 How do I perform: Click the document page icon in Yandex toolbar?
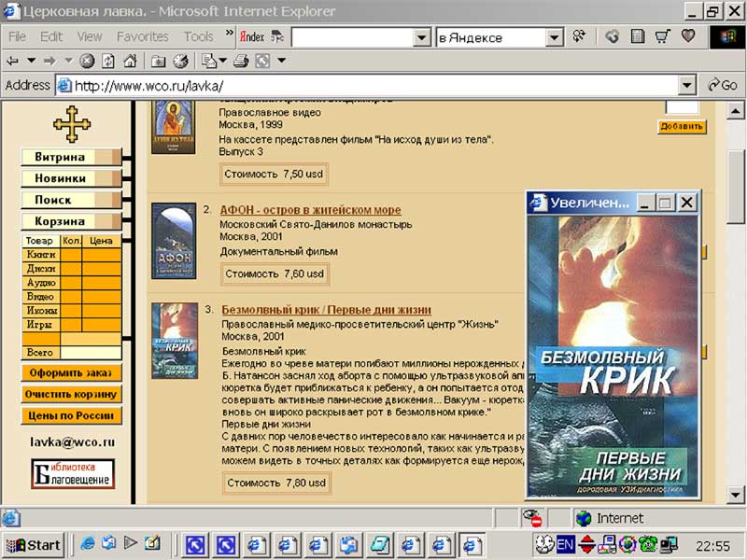tap(638, 36)
